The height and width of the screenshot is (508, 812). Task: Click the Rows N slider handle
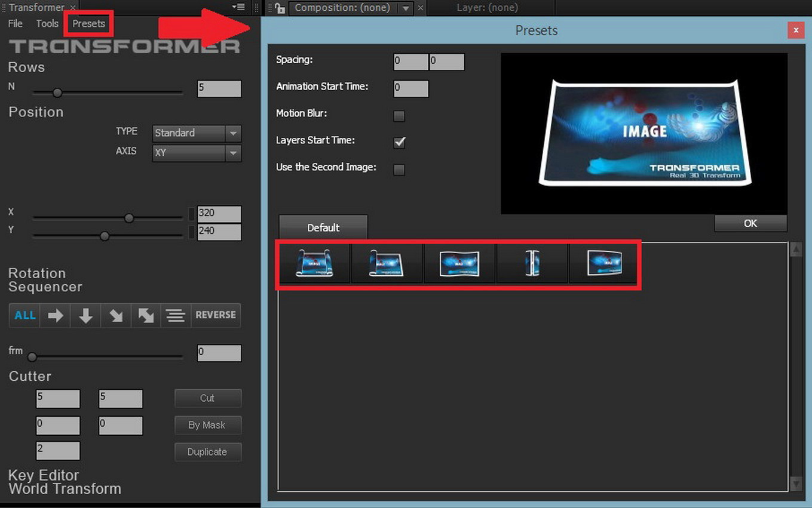click(57, 93)
